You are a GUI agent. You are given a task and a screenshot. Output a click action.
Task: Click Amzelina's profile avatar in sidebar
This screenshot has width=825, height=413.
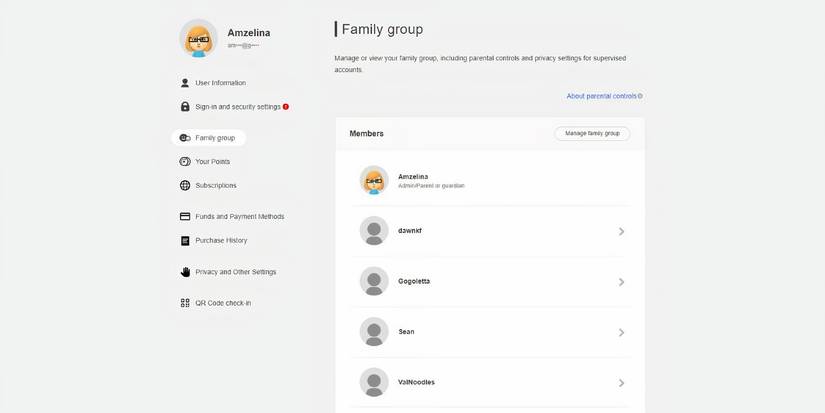(198, 38)
